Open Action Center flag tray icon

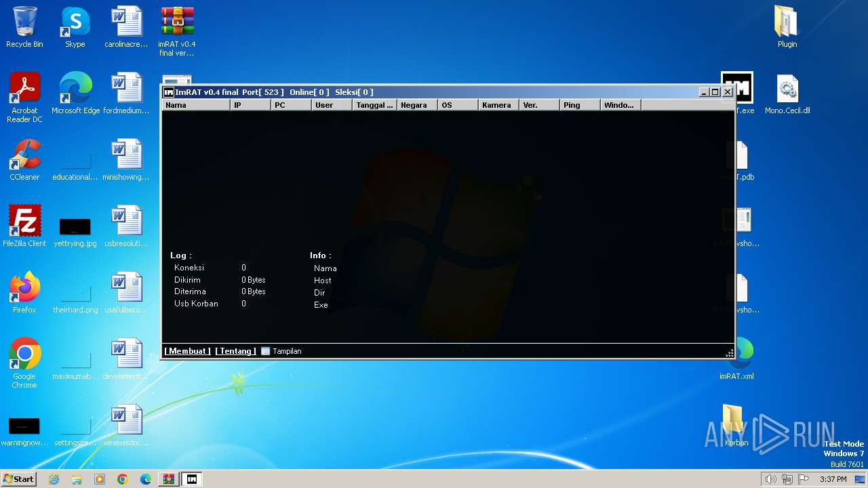(x=804, y=479)
